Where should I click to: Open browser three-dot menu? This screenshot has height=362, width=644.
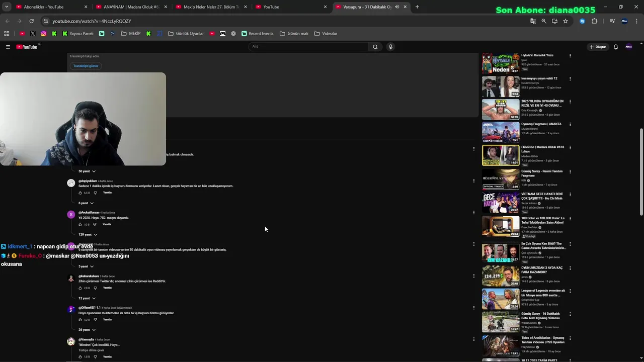637,21
